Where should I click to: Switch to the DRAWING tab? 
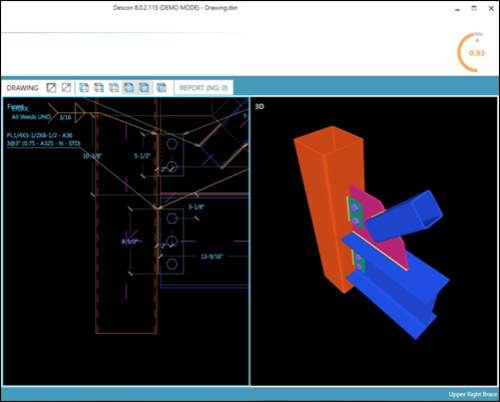coord(22,88)
